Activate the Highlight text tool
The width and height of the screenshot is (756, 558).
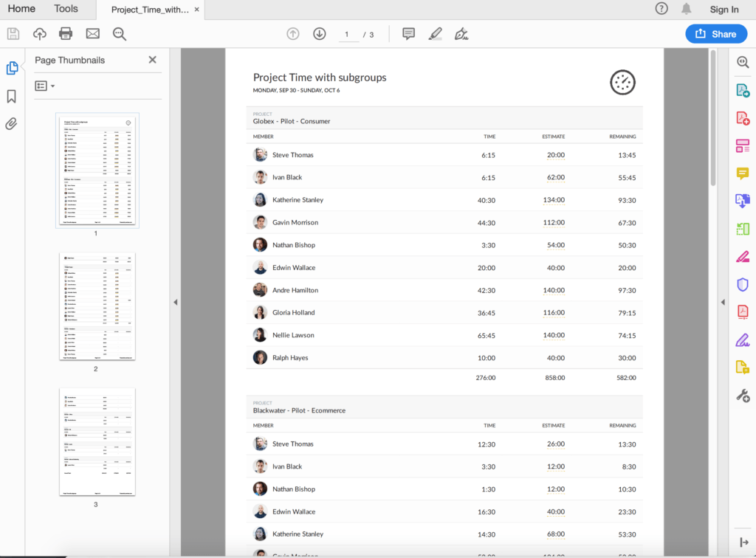[x=436, y=33]
